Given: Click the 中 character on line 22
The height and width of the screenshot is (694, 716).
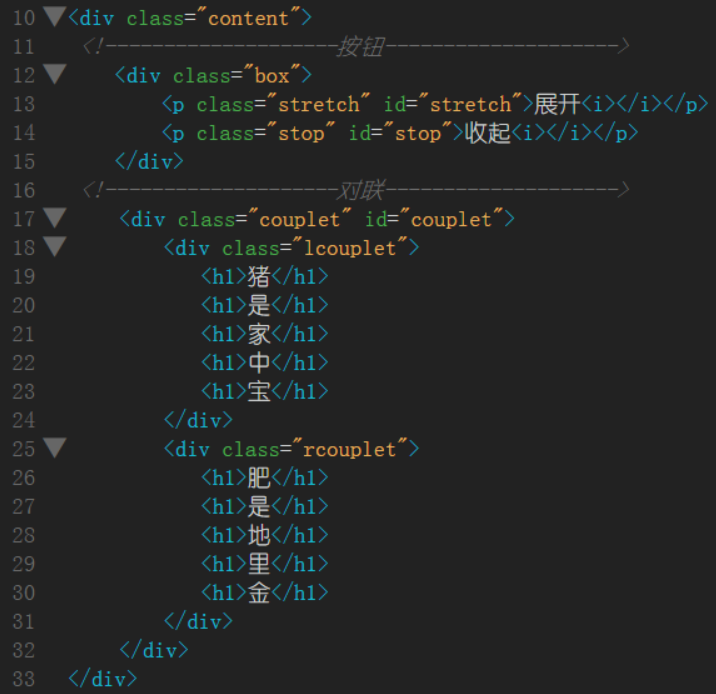Looking at the screenshot, I should tap(259, 363).
